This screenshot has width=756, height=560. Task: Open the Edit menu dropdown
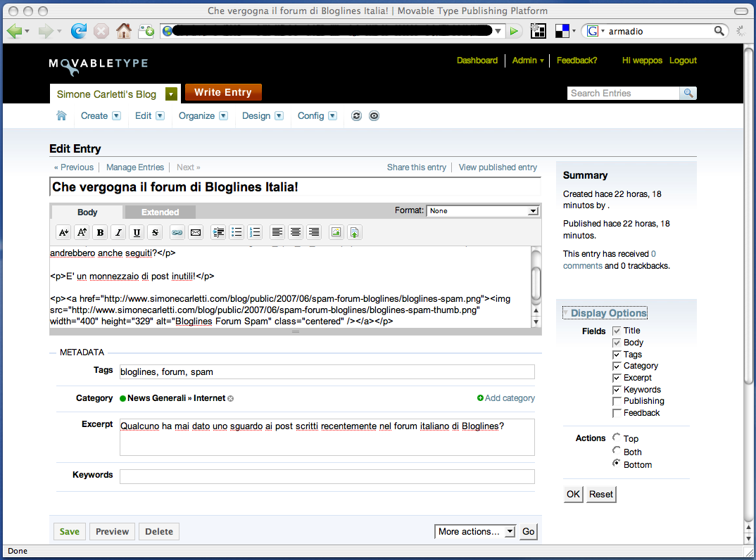point(160,115)
